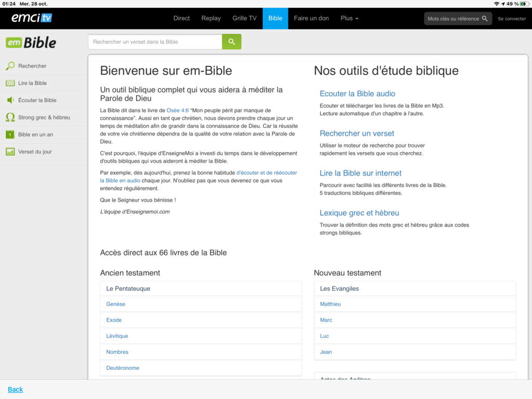The width and height of the screenshot is (532, 399).
Task: Open the Plus dropdown menu
Action: (349, 18)
